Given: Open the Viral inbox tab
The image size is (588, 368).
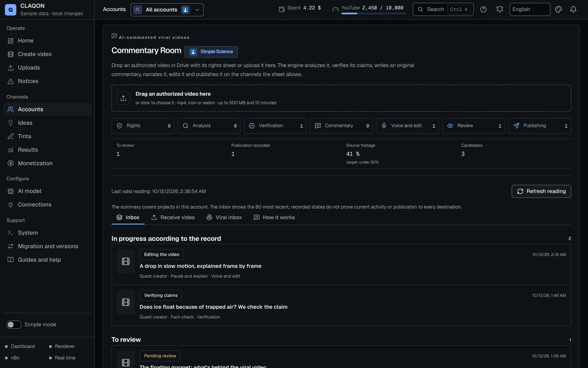Looking at the screenshot, I should (x=224, y=217).
